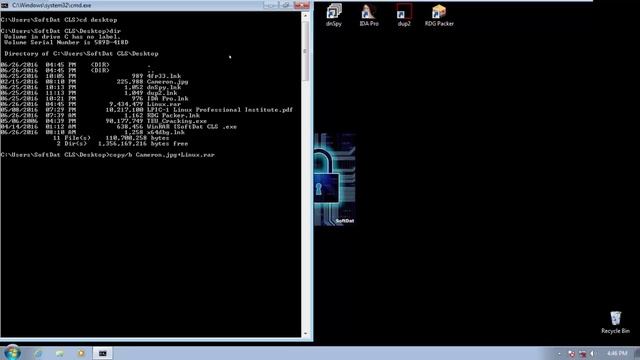640x360 pixels.
Task: Click the taskbar clock
Action: coord(617,353)
